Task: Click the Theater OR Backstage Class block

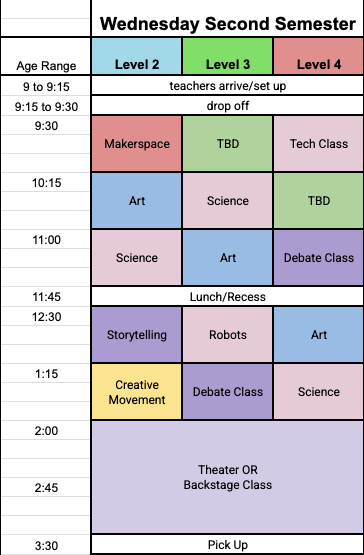Action: tap(227, 477)
